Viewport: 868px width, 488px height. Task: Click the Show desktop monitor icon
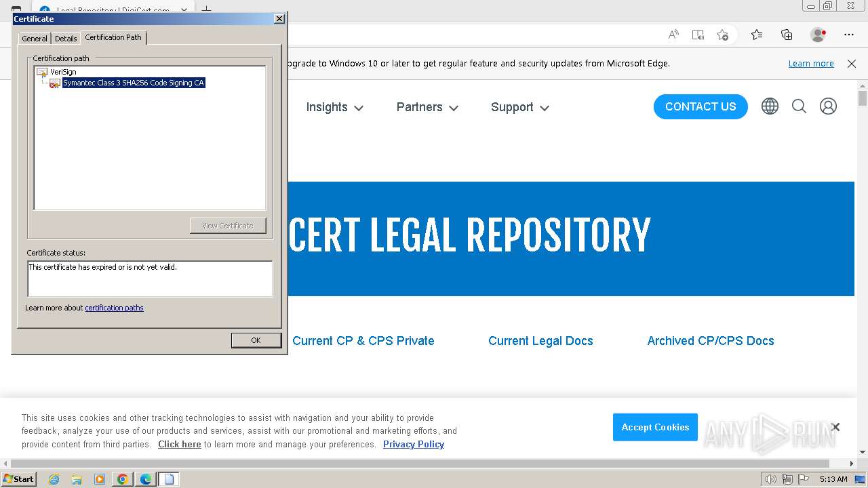[x=860, y=479]
